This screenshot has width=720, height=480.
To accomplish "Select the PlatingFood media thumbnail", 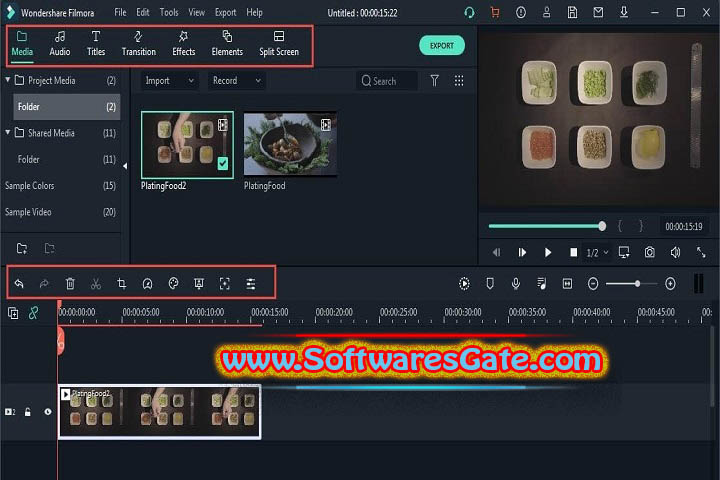I will click(290, 144).
